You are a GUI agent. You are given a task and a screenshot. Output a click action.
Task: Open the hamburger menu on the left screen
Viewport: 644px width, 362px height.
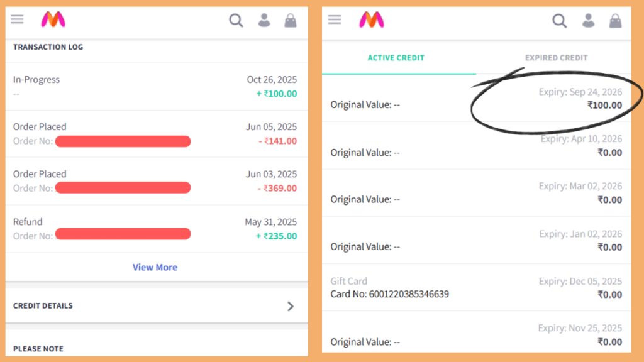(x=17, y=19)
